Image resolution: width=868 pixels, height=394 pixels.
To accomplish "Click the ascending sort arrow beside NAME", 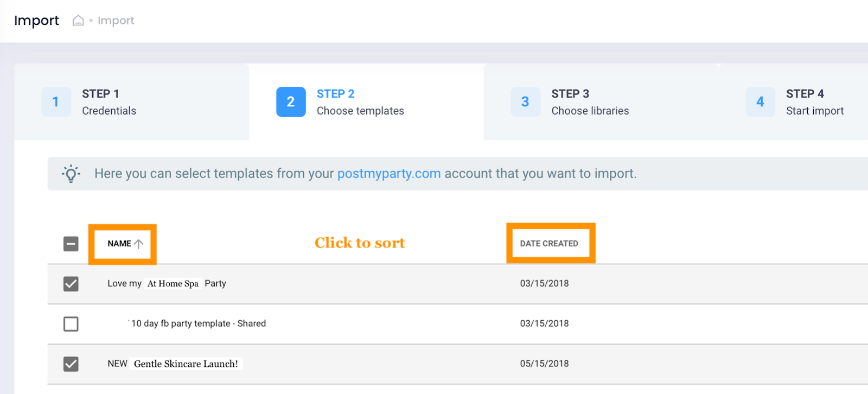I will point(139,244).
